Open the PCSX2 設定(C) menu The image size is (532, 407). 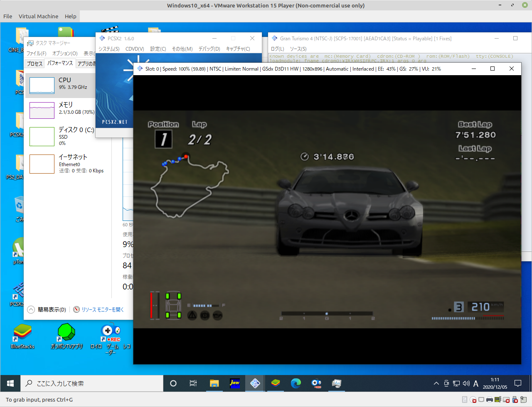[x=158, y=49]
